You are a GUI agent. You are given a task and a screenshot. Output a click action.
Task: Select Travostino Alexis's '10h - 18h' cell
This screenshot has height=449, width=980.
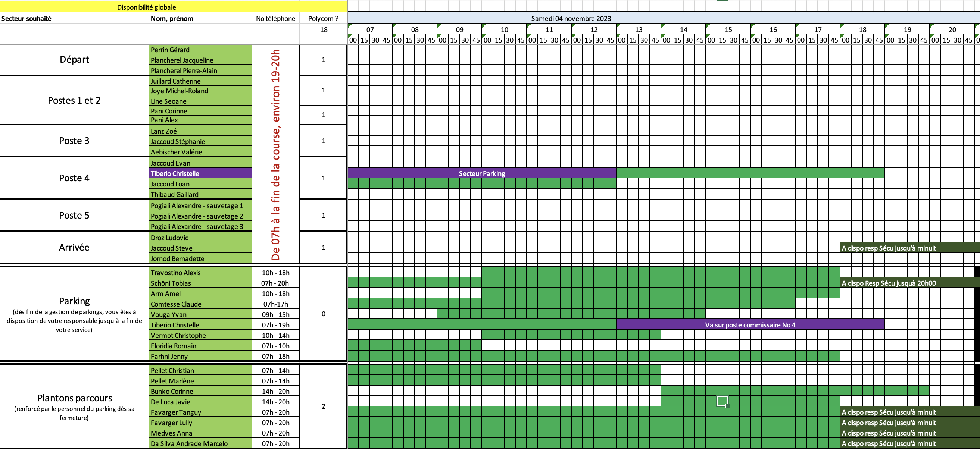(x=275, y=273)
